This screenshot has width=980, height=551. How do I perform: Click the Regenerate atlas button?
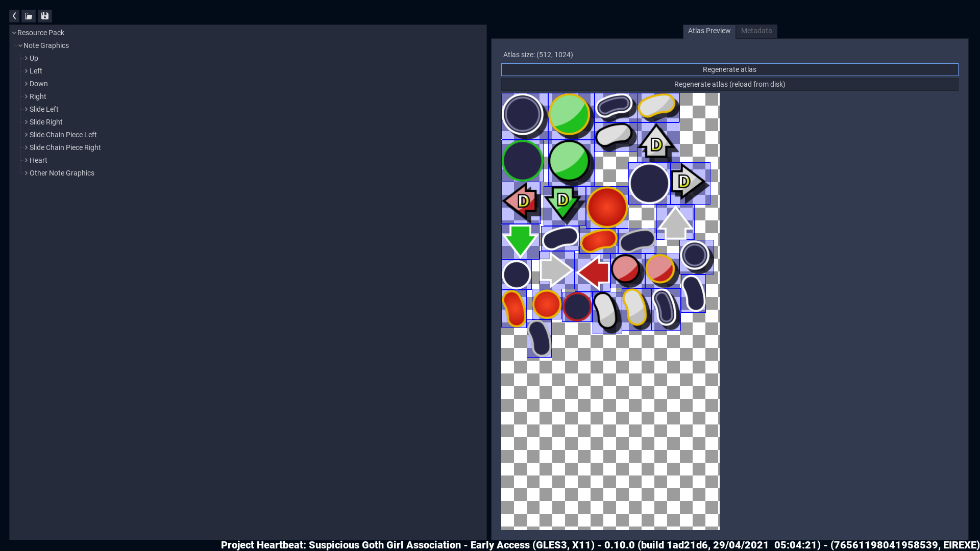point(729,69)
